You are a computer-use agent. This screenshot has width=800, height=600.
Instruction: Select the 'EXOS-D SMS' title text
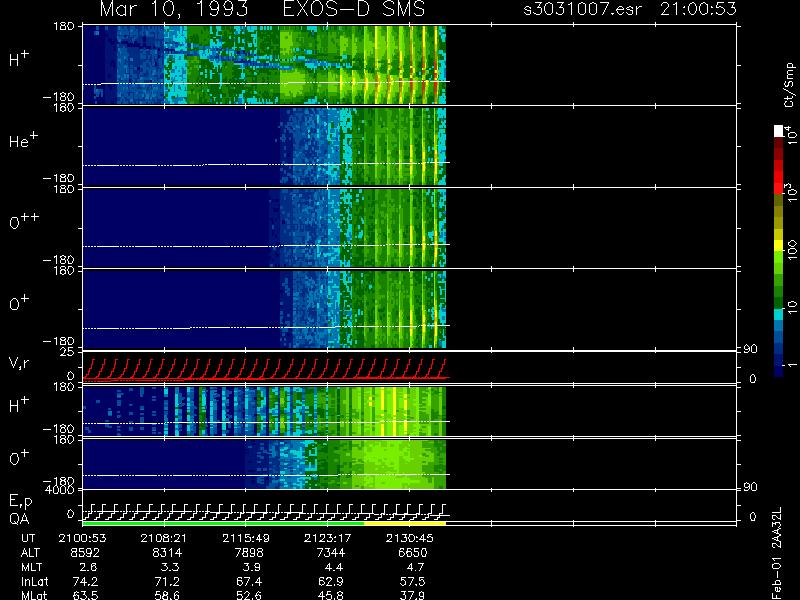[354, 9]
